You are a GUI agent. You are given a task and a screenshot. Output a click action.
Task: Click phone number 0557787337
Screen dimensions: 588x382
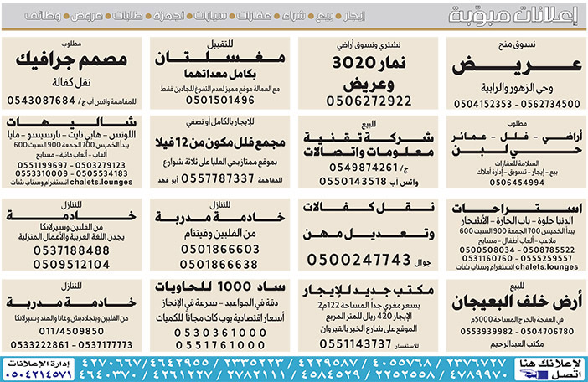tap(218, 178)
